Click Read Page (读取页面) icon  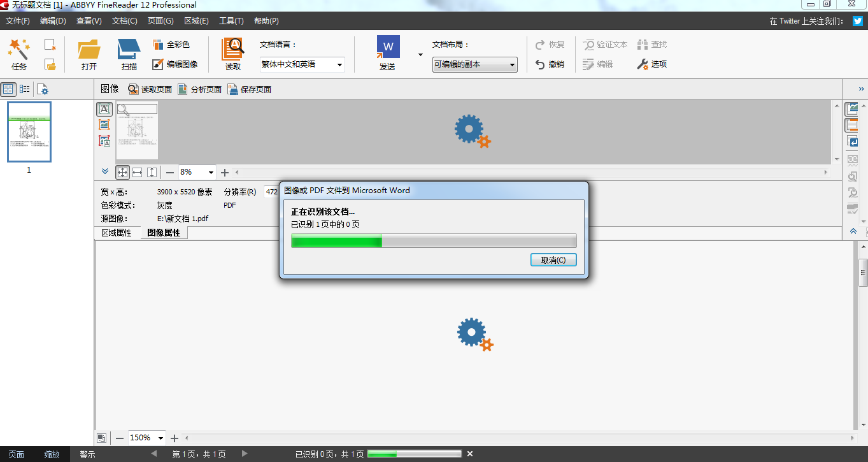point(150,89)
